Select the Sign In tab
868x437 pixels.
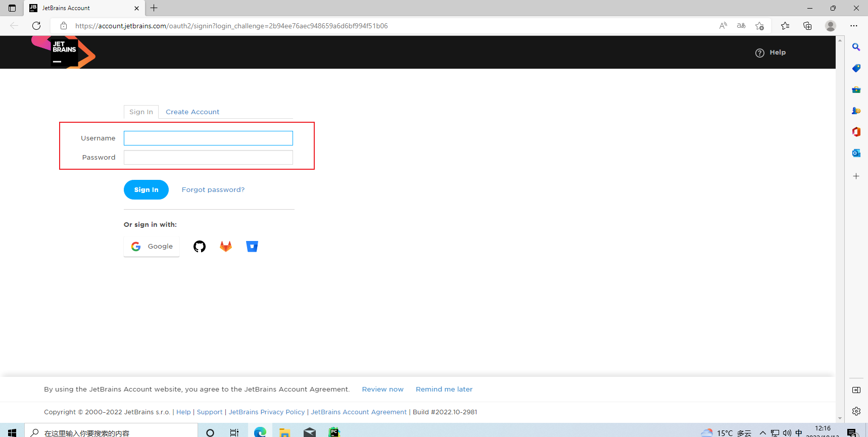click(x=141, y=112)
